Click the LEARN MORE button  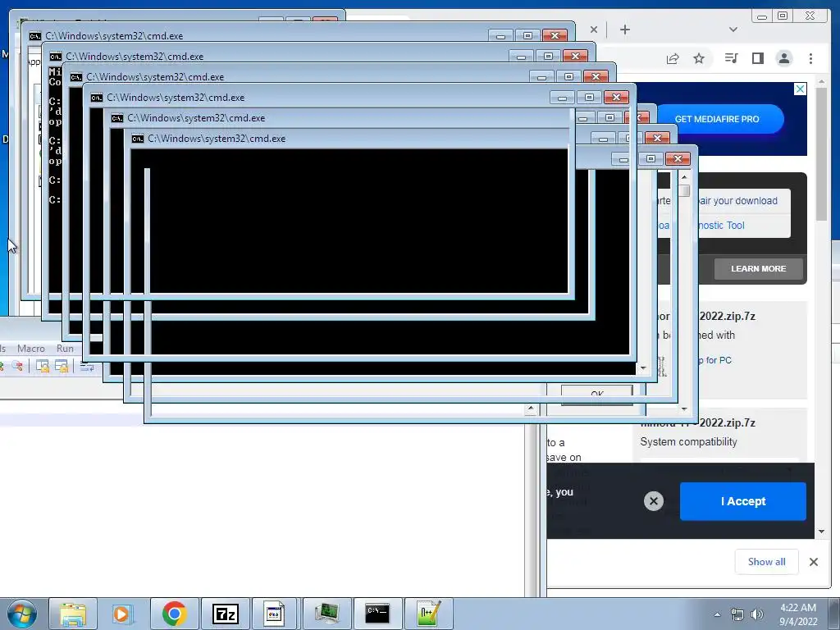click(758, 268)
